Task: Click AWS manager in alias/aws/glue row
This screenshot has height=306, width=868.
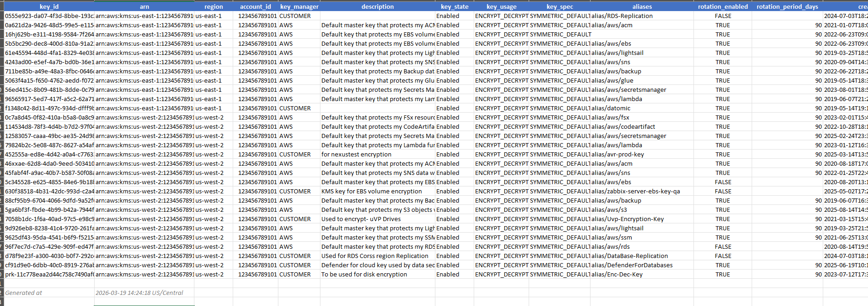Action: pyautogui.click(x=299, y=80)
